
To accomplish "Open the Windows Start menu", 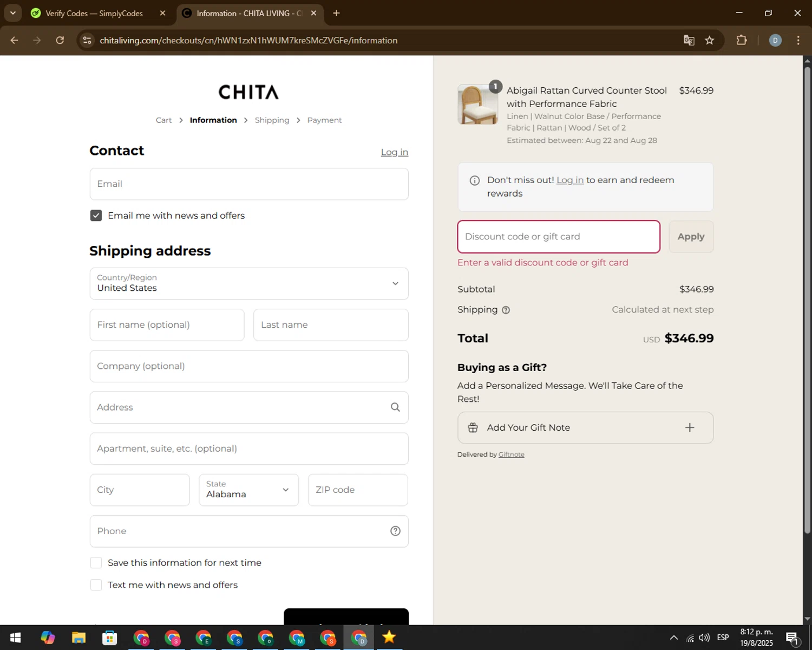I will click(x=15, y=638).
